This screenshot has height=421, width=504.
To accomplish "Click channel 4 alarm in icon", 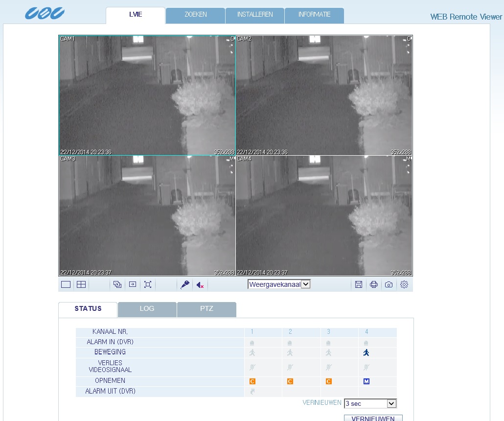I will pyautogui.click(x=366, y=343).
